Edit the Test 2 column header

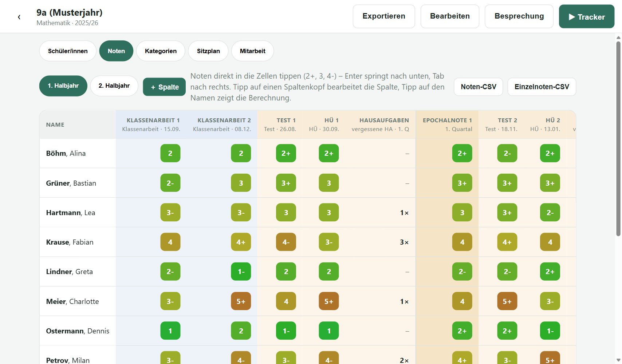[x=501, y=124]
